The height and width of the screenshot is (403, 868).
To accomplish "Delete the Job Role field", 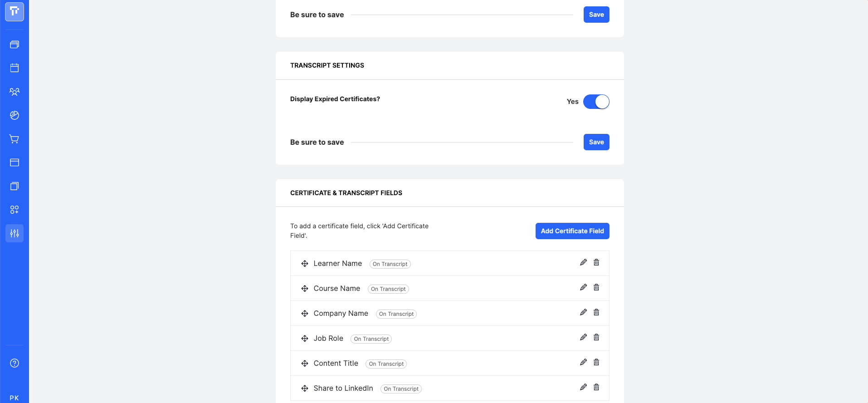I will (596, 337).
